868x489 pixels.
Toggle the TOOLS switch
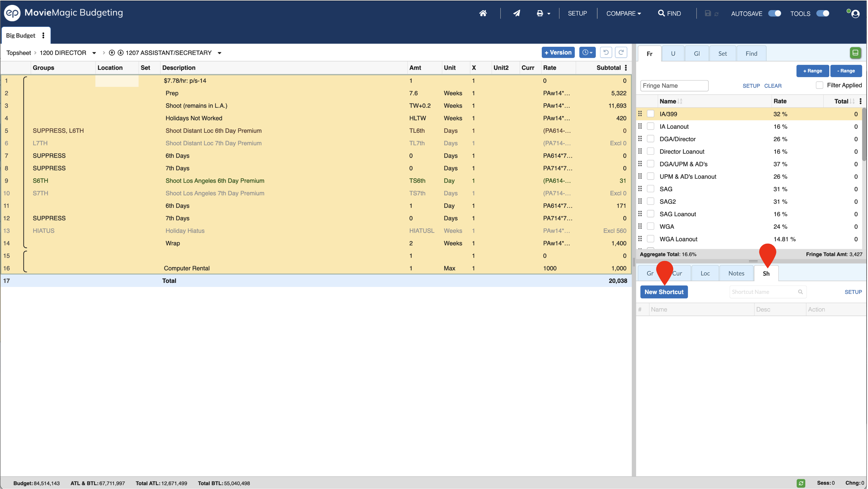point(823,13)
